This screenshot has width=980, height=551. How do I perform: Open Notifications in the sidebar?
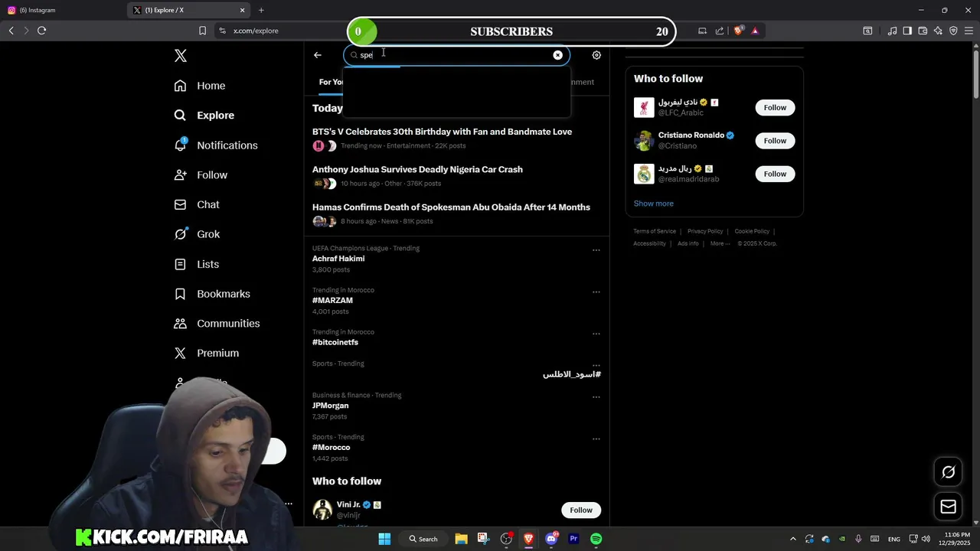pyautogui.click(x=216, y=145)
